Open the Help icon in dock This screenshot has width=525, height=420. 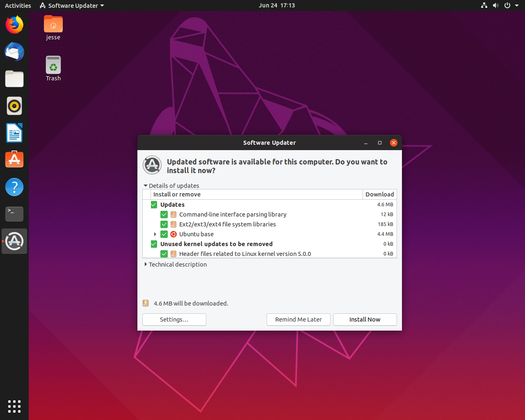coord(14,187)
